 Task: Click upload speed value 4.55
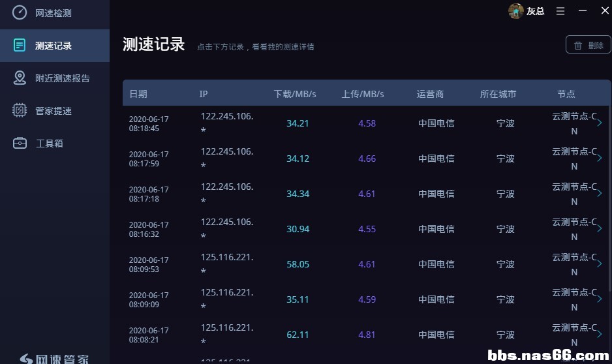[x=367, y=229]
